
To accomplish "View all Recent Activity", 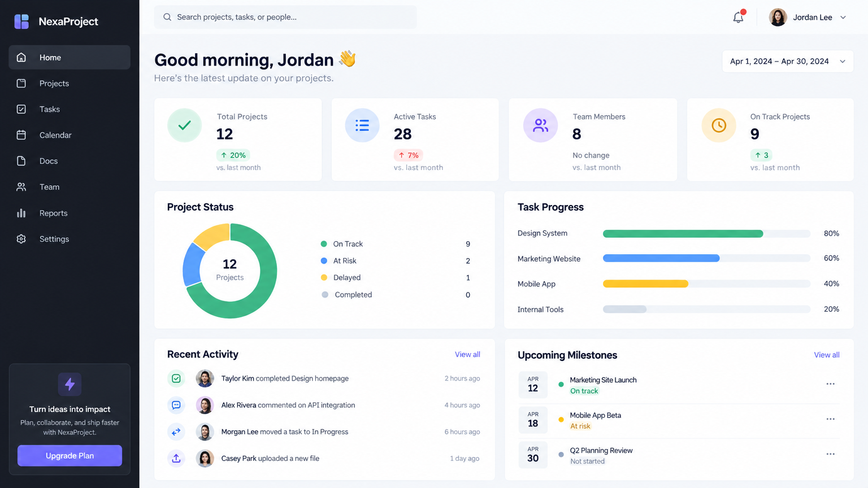I will [467, 355].
